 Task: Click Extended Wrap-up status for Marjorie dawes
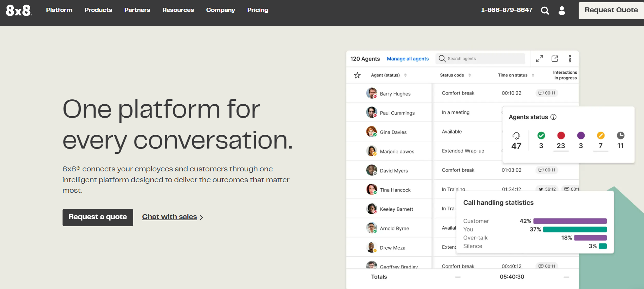pyautogui.click(x=463, y=151)
